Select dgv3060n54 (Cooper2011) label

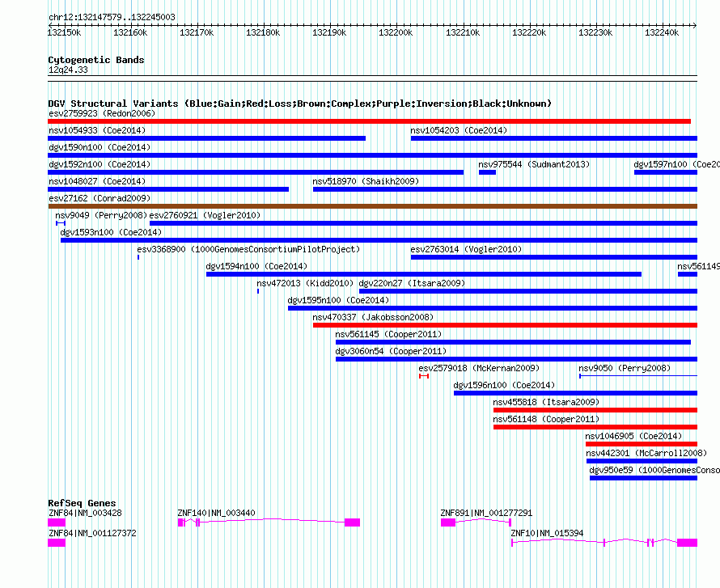coord(391,351)
